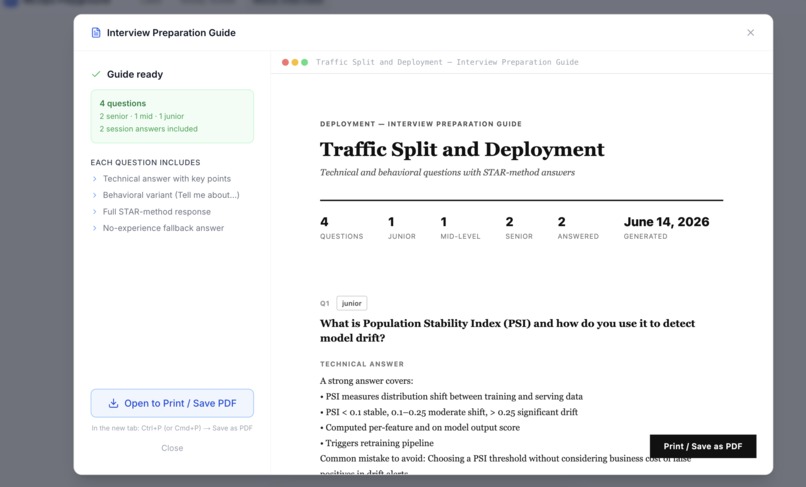806x487 pixels.
Task: Click the '4 questions' summary text
Action: (x=123, y=103)
